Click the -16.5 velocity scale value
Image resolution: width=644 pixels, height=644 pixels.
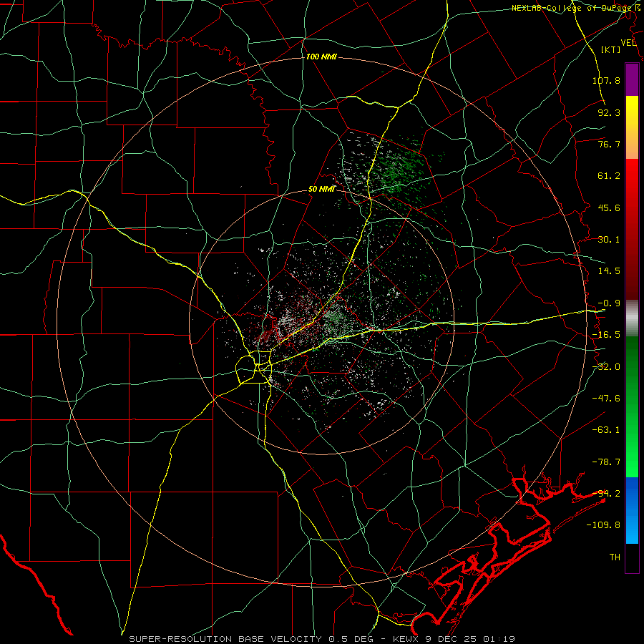click(x=606, y=335)
